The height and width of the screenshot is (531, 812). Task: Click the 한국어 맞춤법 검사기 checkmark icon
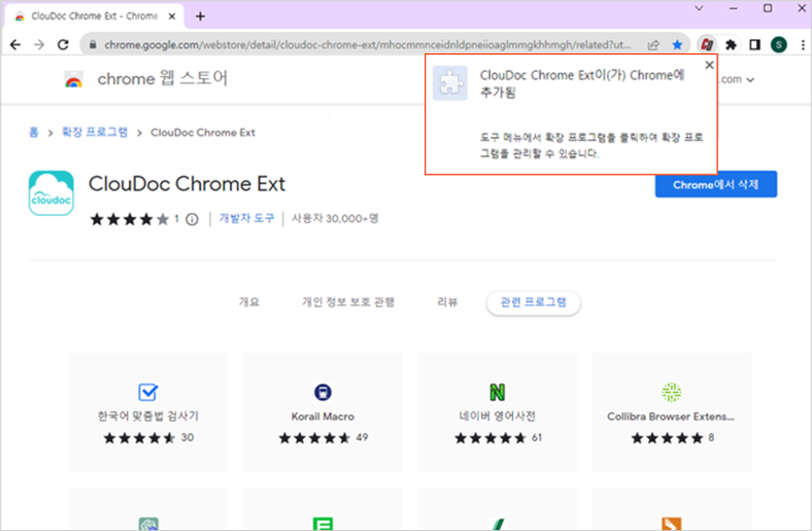(x=148, y=392)
